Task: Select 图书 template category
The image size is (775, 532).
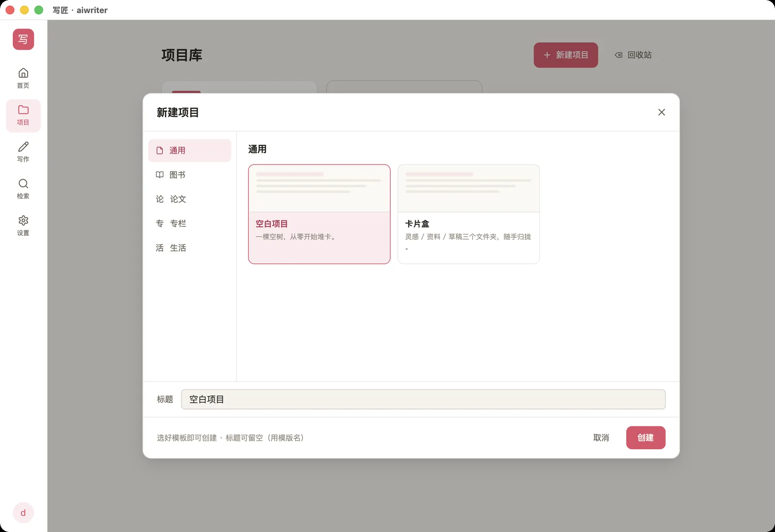Action: pos(190,175)
